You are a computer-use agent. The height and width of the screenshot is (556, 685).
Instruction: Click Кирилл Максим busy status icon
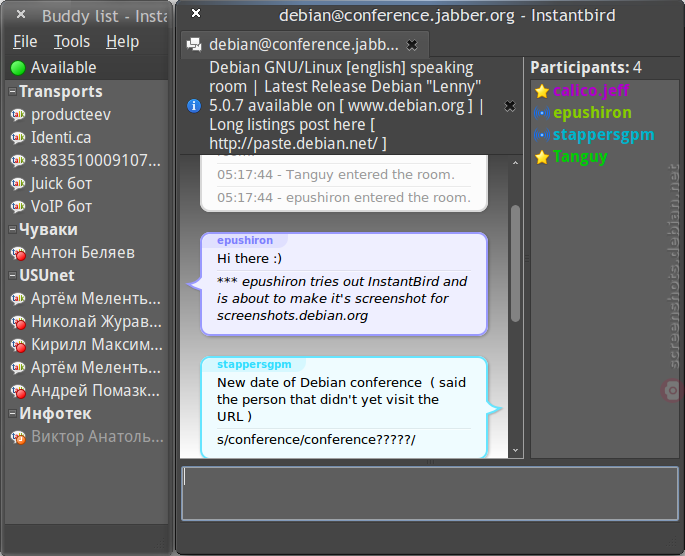click(x=18, y=345)
